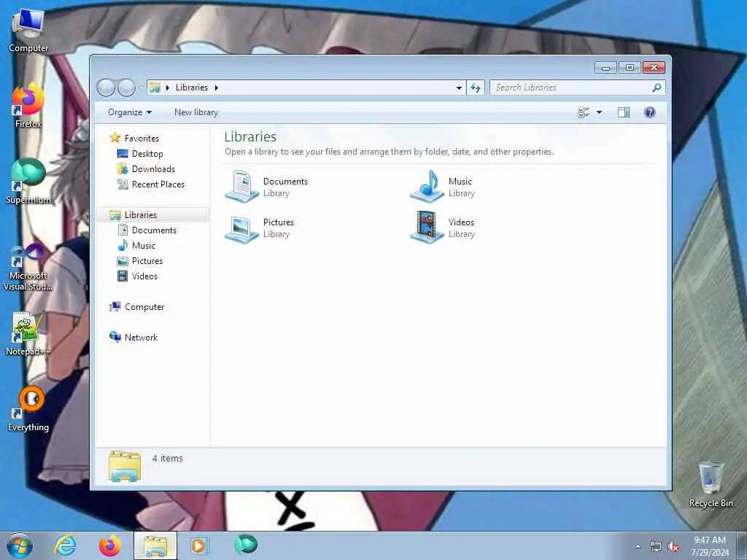Select Documents under Libraries in sidebar
Viewport: 747px width, 560px height.
click(x=154, y=230)
